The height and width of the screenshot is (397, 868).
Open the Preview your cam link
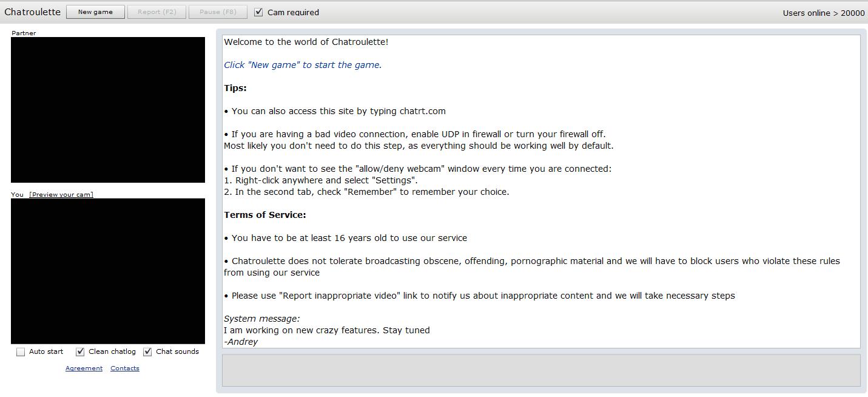coord(61,195)
